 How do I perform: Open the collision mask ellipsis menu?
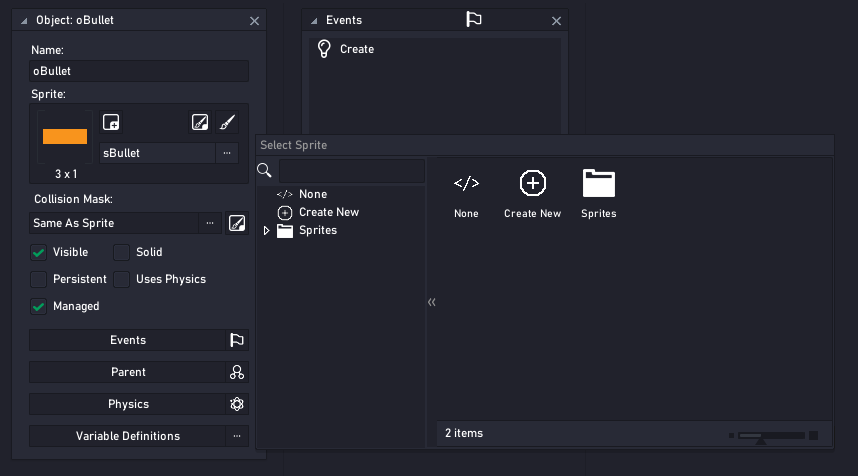(x=209, y=223)
